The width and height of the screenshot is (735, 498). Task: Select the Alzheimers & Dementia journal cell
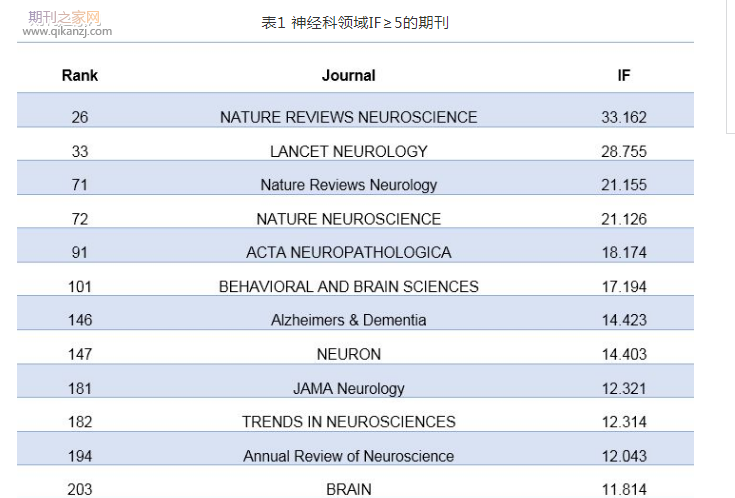(349, 320)
